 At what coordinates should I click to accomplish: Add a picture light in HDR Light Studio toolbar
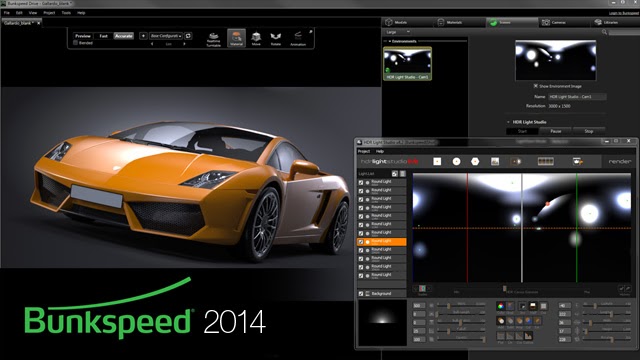[495, 162]
